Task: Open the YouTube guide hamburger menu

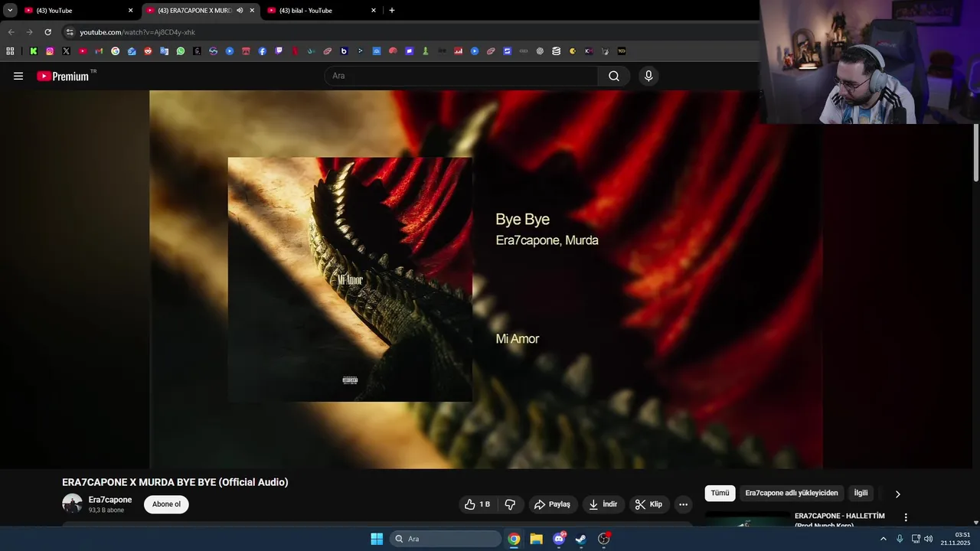Action: (18, 76)
